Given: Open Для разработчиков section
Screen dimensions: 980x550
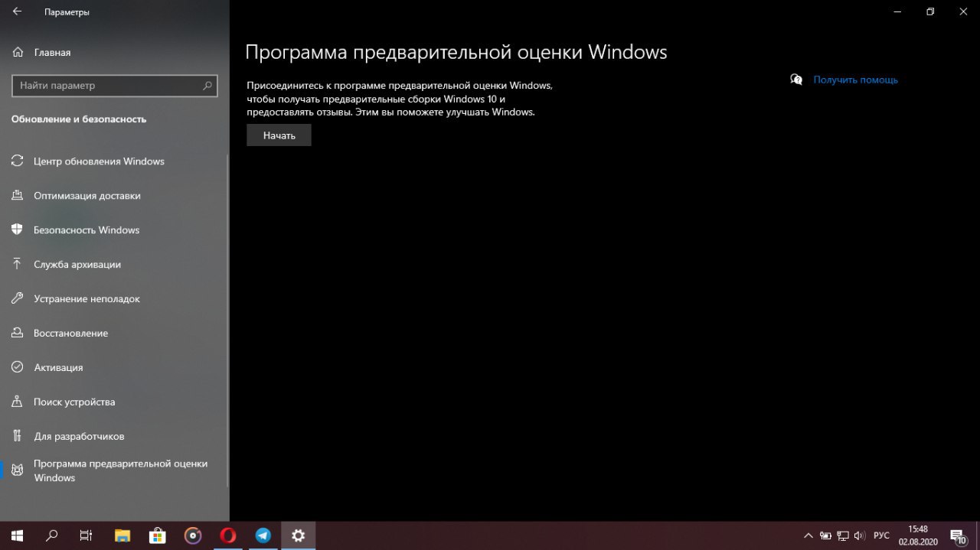Looking at the screenshot, I should (x=115, y=437).
